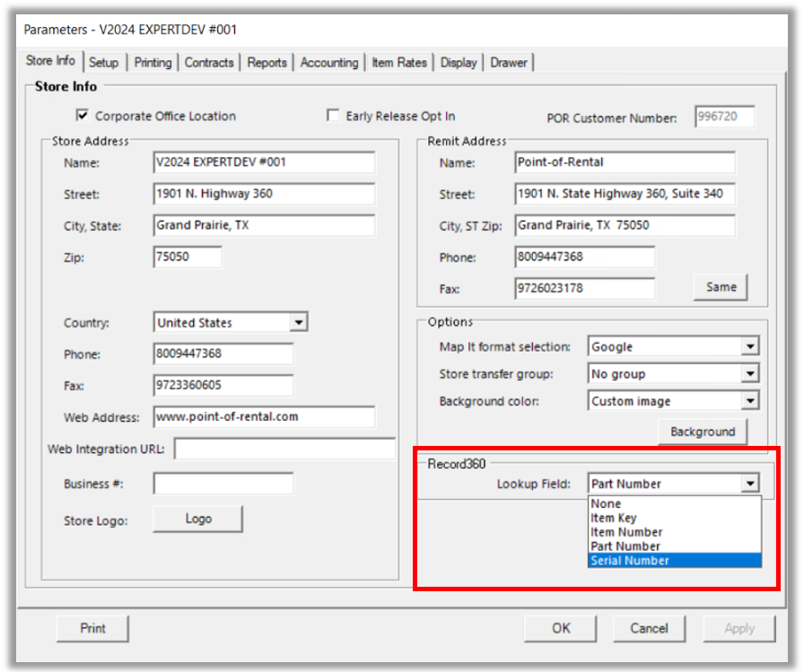Click the Print button
Image resolution: width=804 pixels, height=672 pixels.
click(92, 628)
